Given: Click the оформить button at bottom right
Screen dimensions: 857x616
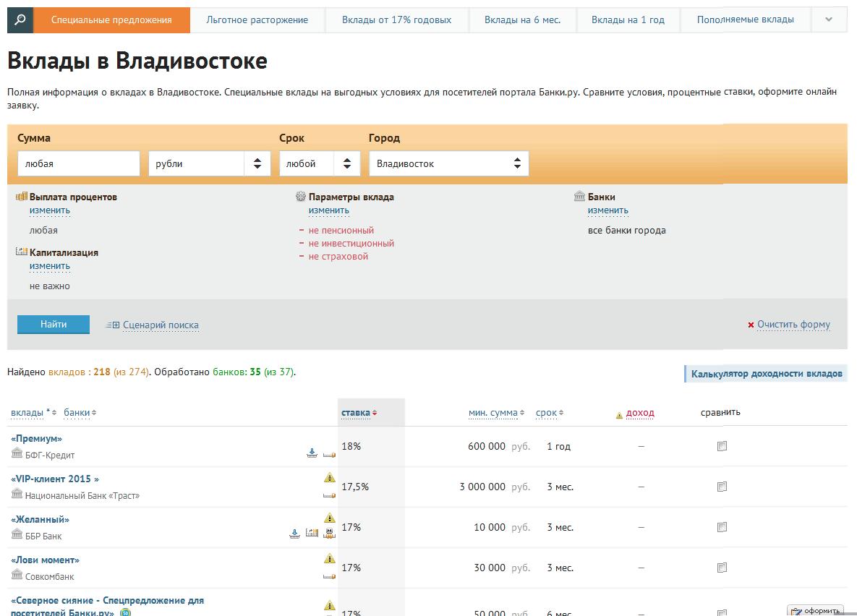Looking at the screenshot, I should (x=816, y=610).
